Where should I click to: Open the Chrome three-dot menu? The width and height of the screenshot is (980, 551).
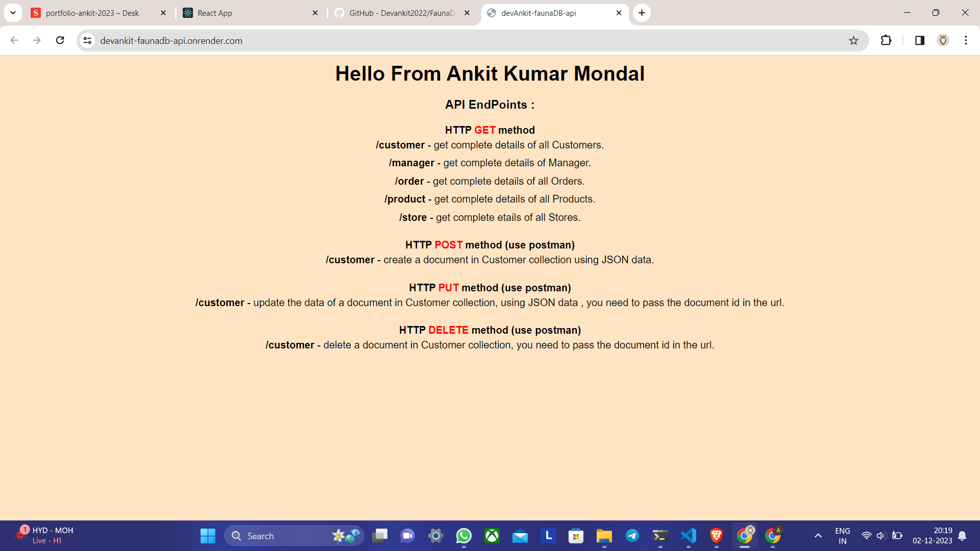coord(966,40)
